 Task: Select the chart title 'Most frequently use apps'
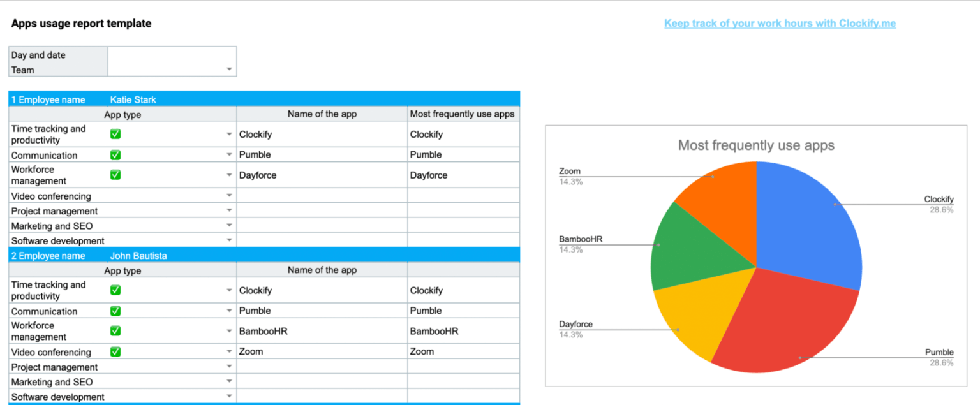tap(756, 145)
